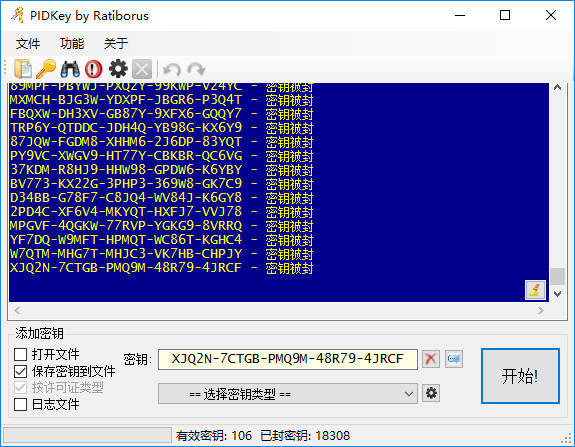This screenshot has height=447, width=575.
Task: Select key line TRP6Y-QTDDC-JDH4Q-YB98G-KX6Y9
Action: (x=161, y=128)
